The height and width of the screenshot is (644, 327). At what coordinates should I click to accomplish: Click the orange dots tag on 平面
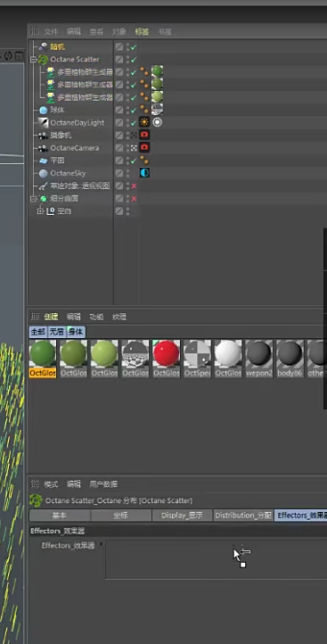pyautogui.click(x=144, y=161)
